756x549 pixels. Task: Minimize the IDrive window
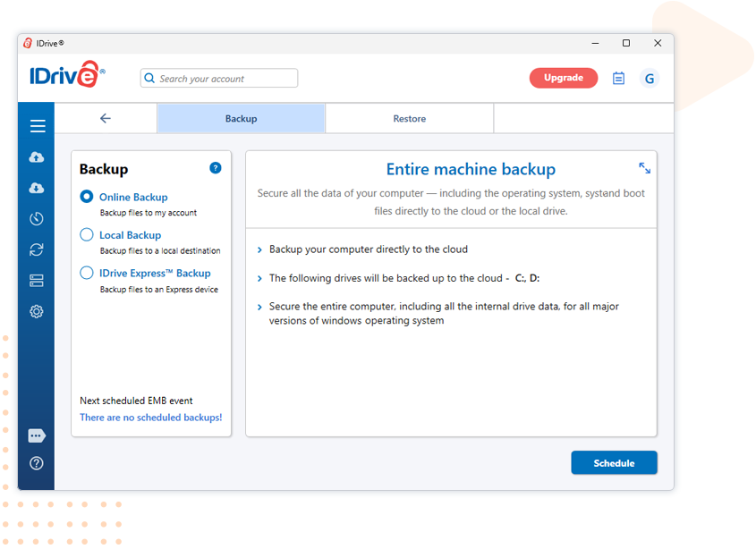596,43
